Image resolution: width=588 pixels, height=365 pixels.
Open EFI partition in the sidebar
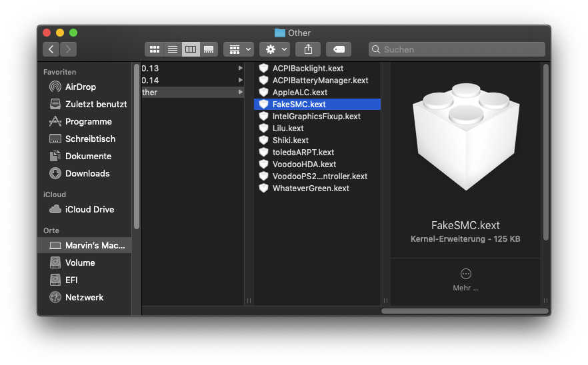(85, 280)
